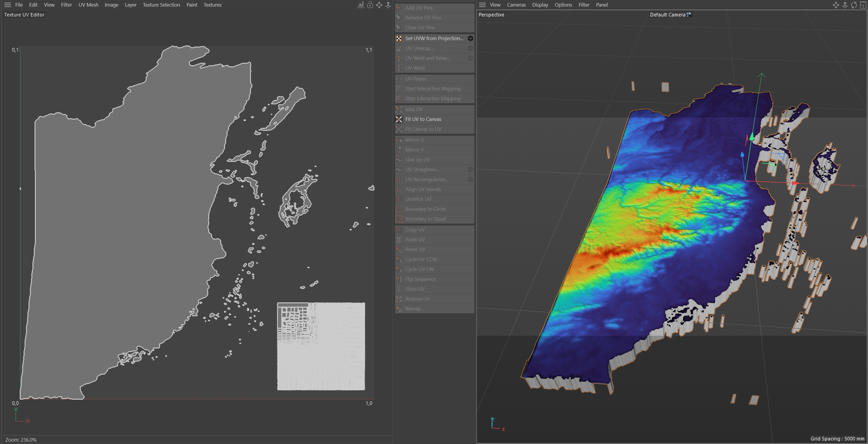
Task: Open the viewport hamburger menu
Action: pos(482,5)
